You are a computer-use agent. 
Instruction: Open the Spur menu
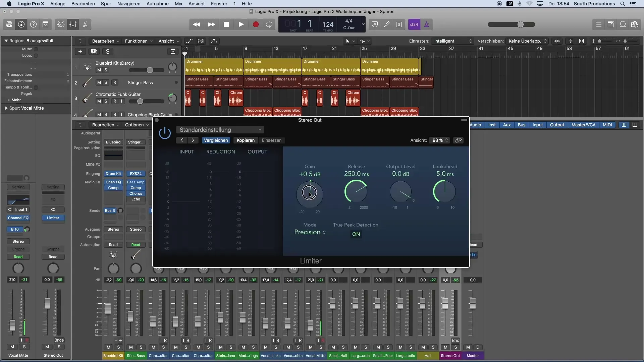106,4
